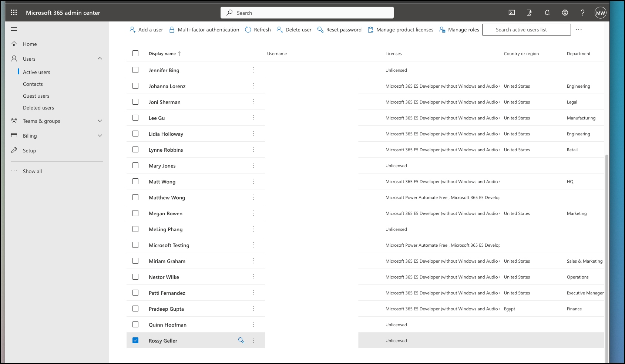625x364 pixels.
Task: Click the Search active users list field
Action: (x=526, y=30)
